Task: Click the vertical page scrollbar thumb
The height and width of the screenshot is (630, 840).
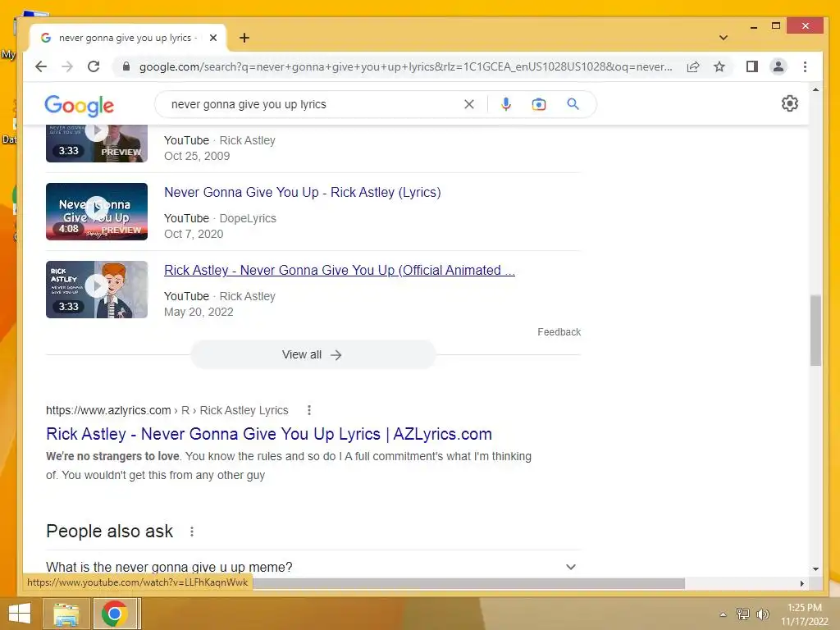Action: (815, 330)
